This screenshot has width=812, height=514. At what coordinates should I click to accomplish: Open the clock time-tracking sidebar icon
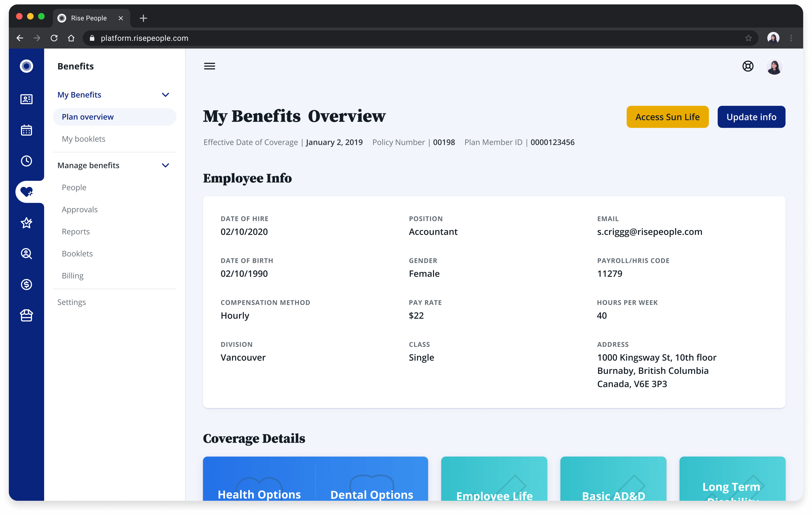[x=26, y=161]
